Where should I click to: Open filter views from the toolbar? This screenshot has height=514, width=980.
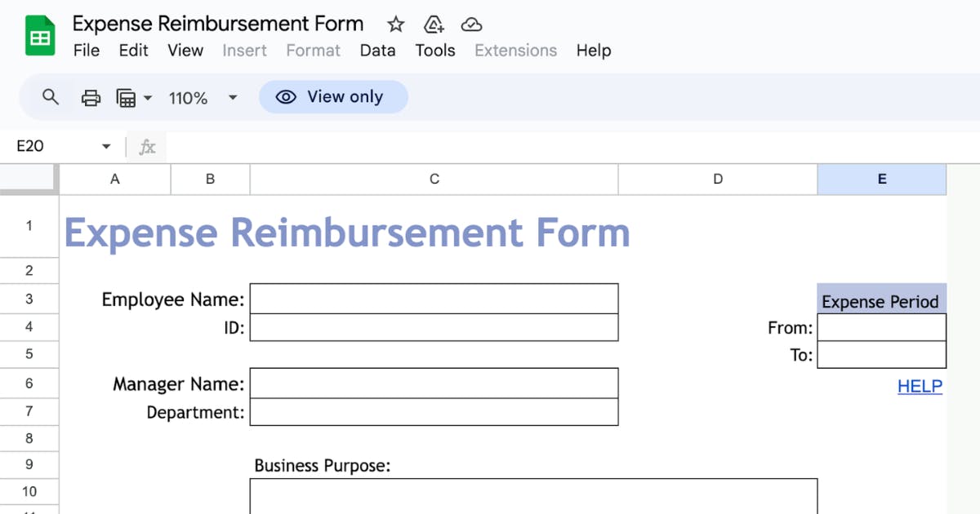(x=127, y=97)
